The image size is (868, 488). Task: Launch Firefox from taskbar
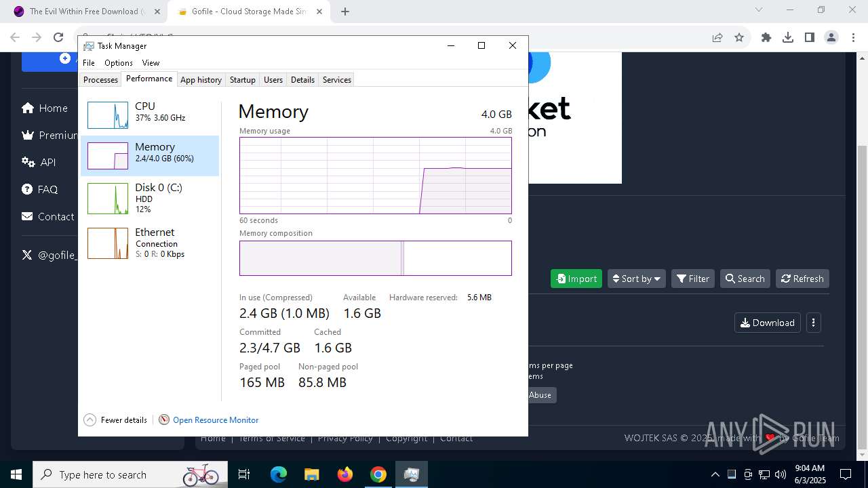pos(345,474)
